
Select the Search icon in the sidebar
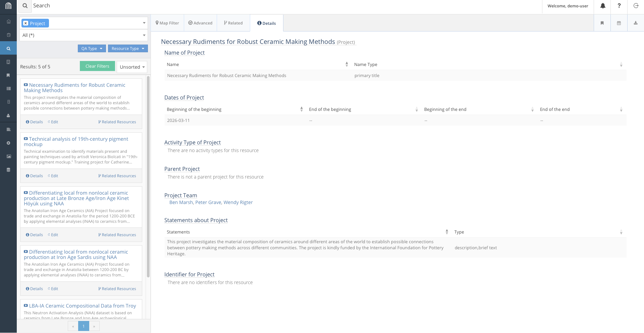[8, 48]
